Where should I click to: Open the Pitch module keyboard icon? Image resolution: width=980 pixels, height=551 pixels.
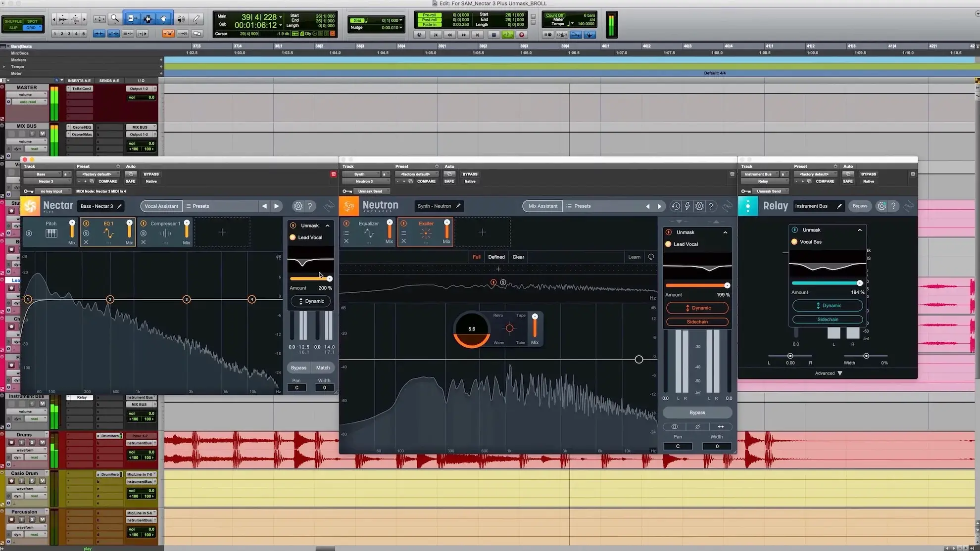click(x=51, y=233)
